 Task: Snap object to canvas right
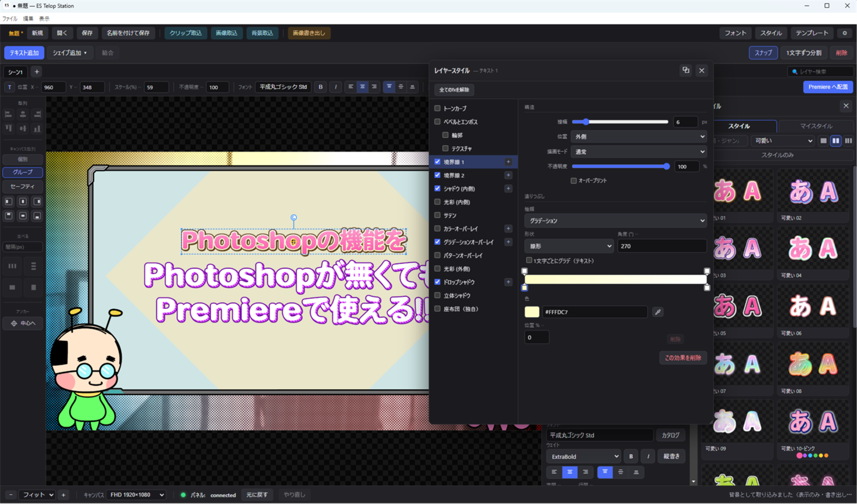pos(37,202)
